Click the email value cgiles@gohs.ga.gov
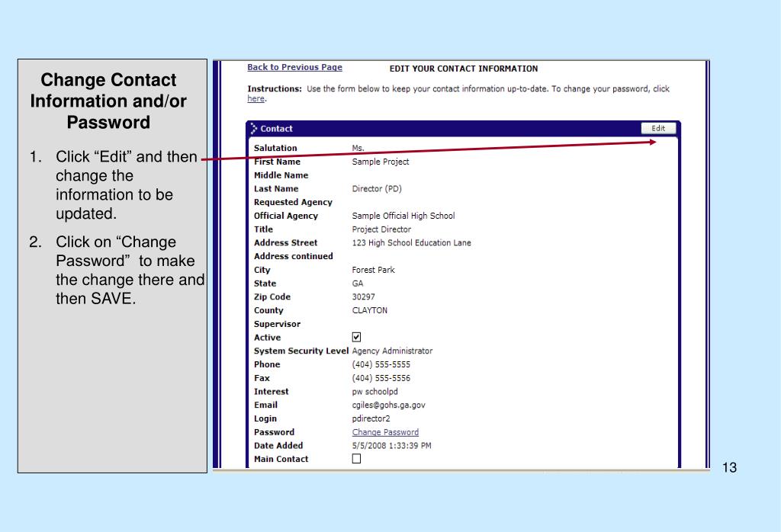 (388, 405)
